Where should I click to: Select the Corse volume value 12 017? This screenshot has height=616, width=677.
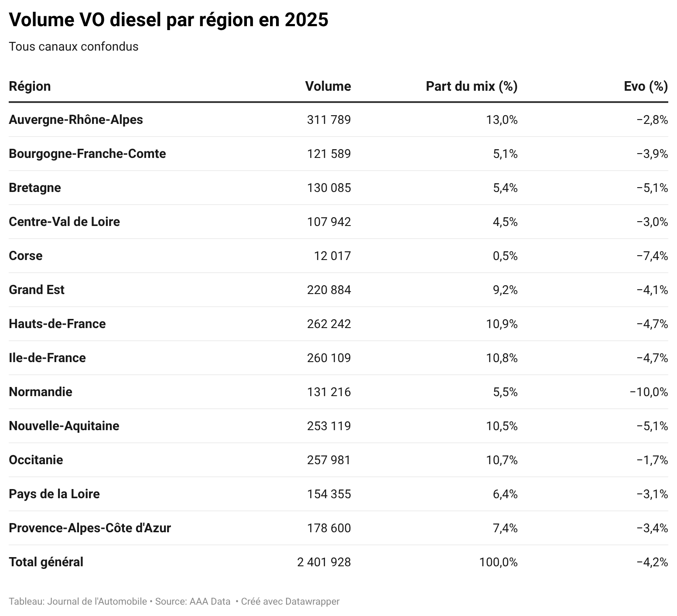pyautogui.click(x=332, y=256)
